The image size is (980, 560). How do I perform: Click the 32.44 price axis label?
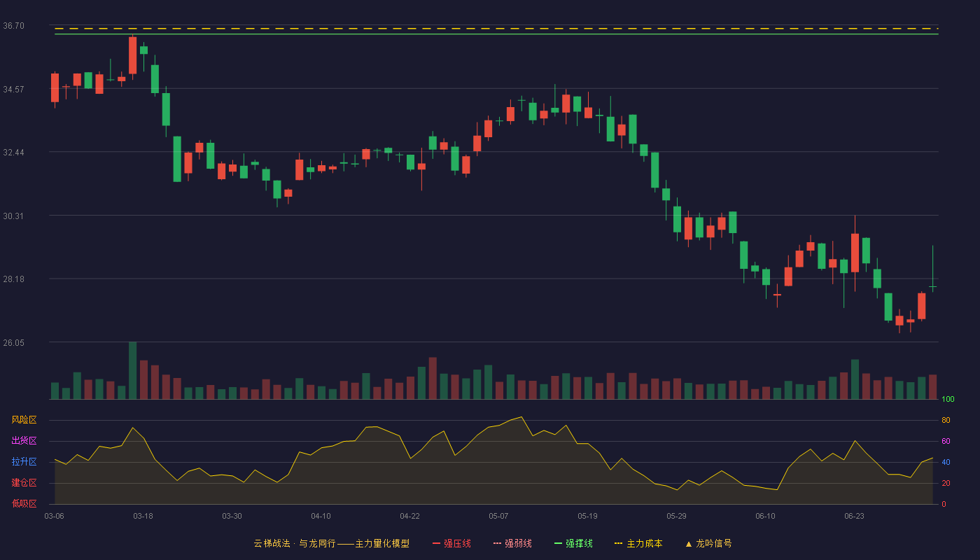[x=13, y=153]
